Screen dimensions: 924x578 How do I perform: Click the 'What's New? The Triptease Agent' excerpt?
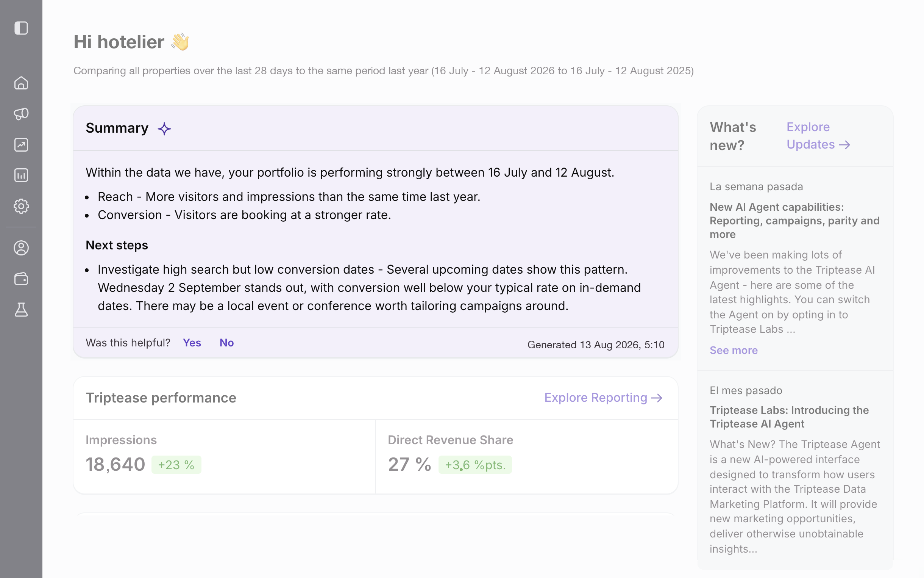coord(795,496)
